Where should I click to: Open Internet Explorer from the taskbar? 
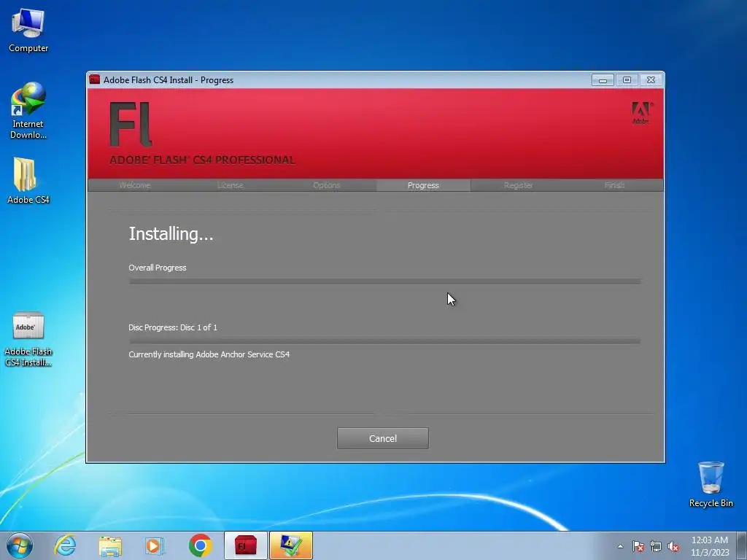pyautogui.click(x=65, y=545)
